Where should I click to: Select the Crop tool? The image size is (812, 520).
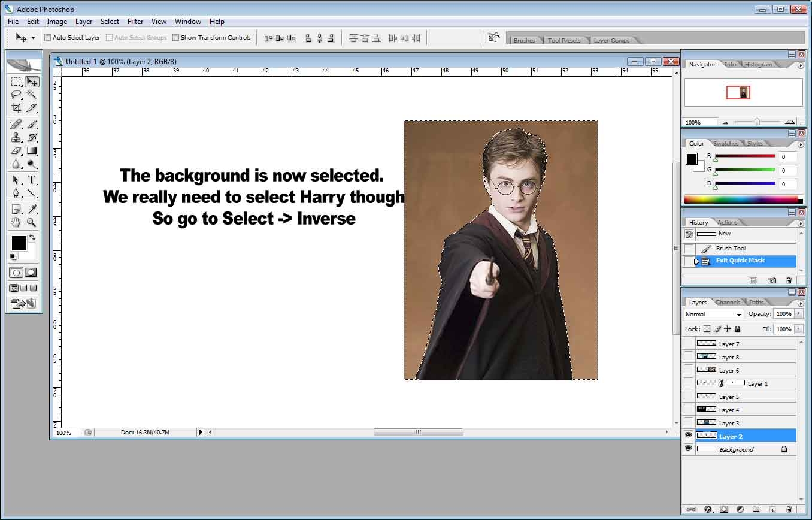coord(16,108)
